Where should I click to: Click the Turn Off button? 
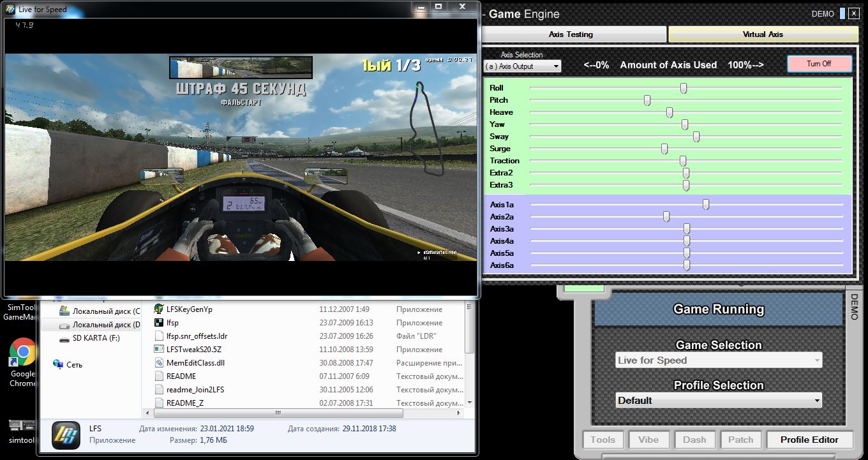pos(819,64)
